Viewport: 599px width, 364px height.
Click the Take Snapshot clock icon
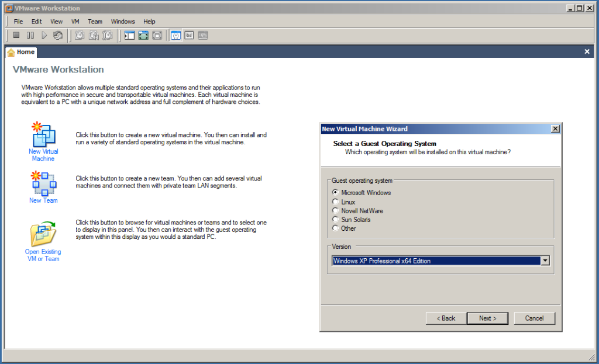[80, 36]
